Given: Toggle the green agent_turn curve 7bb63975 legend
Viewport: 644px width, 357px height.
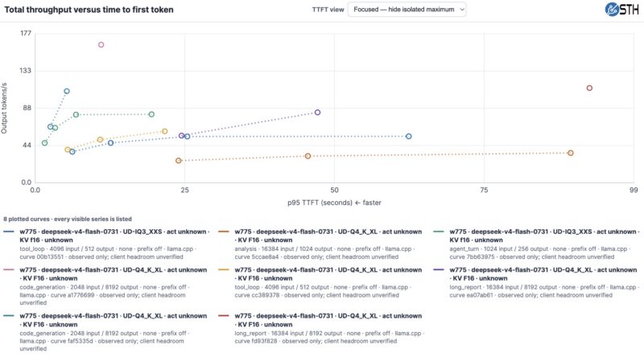Looking at the screenshot, I should (537, 244).
